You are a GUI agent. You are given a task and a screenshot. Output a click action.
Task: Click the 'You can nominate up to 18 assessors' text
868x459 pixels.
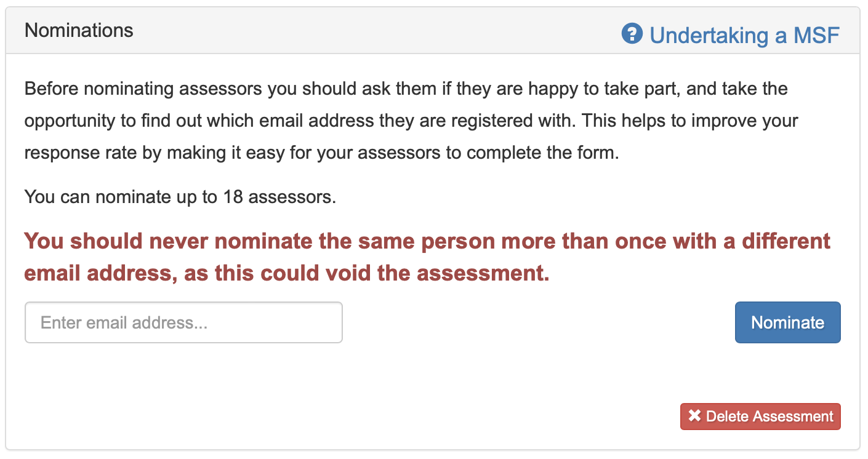pyautogui.click(x=180, y=198)
